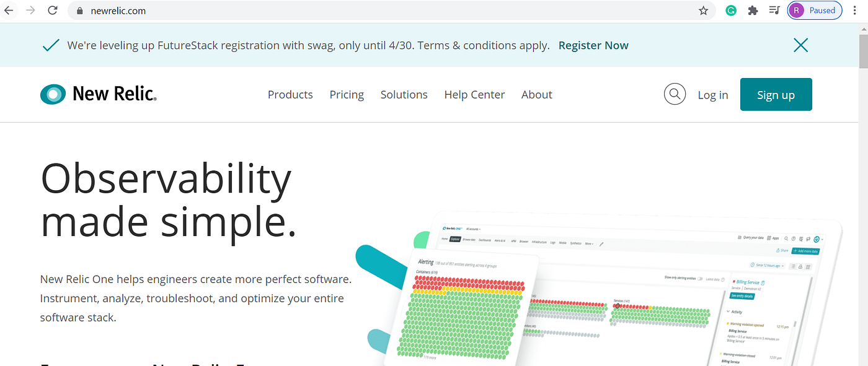Expand the 'More' nav dropdown in dashboard preview

(589, 243)
